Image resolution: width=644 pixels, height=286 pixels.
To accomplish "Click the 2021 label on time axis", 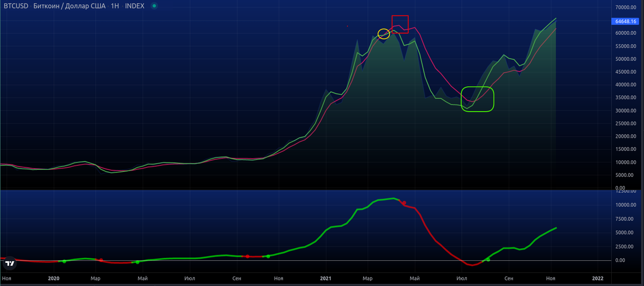I will (326, 278).
